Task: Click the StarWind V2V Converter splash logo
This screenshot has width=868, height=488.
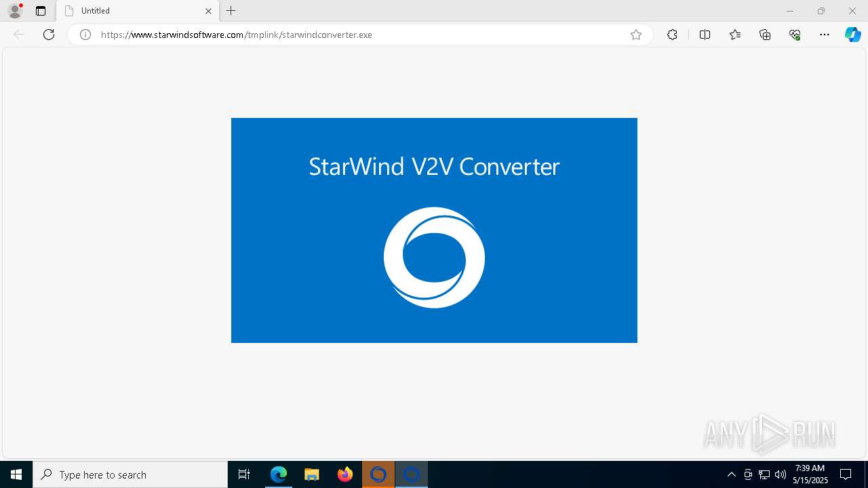Action: [434, 258]
